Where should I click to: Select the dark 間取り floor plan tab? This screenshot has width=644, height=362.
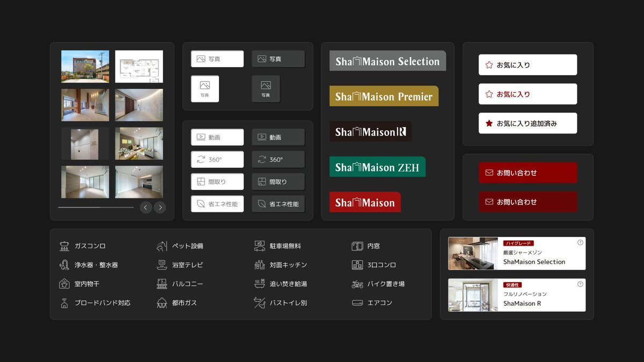278,182
